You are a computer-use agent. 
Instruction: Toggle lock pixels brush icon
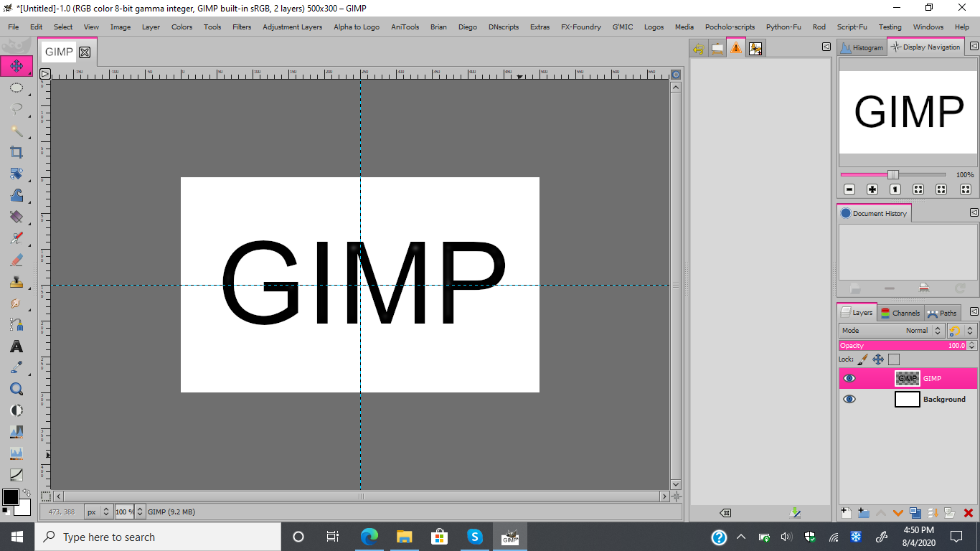click(x=863, y=359)
